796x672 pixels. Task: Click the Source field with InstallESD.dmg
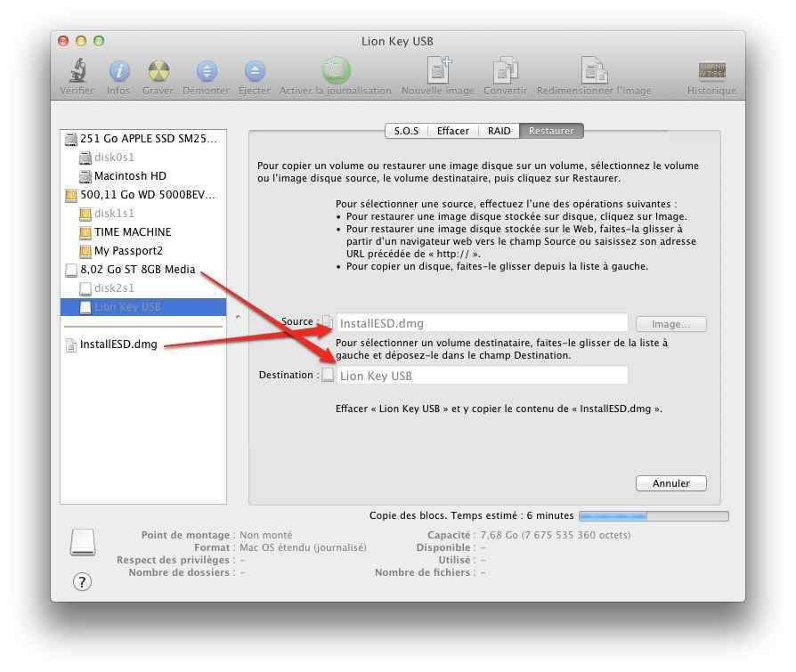tap(483, 323)
